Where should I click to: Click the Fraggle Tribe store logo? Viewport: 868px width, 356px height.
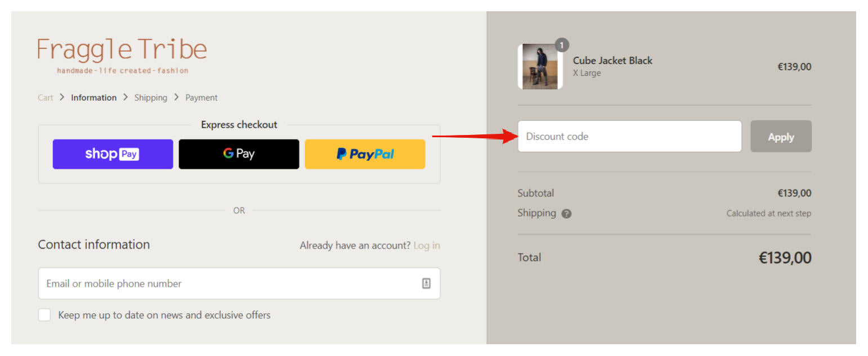122,55
